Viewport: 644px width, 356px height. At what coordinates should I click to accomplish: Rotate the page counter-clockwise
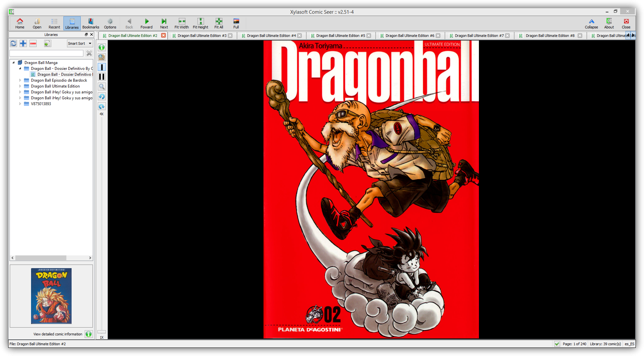pyautogui.click(x=102, y=97)
